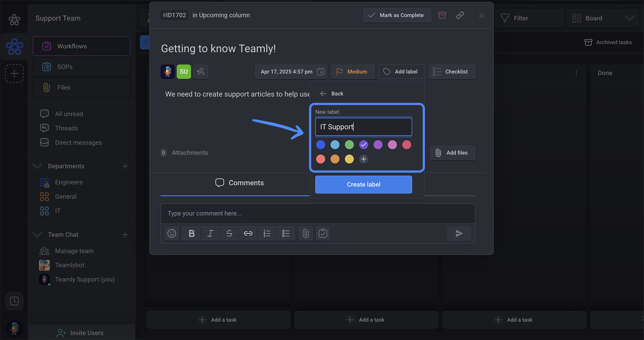This screenshot has height=340, width=644.
Task: Add a new department with plus icon
Action: 125,166
